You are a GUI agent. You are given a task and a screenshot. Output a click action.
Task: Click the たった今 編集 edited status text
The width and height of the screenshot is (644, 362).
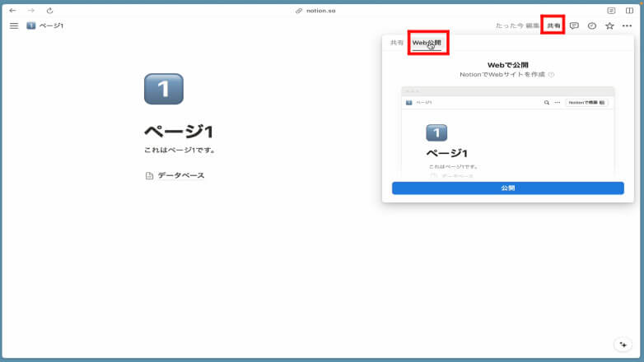click(x=517, y=26)
